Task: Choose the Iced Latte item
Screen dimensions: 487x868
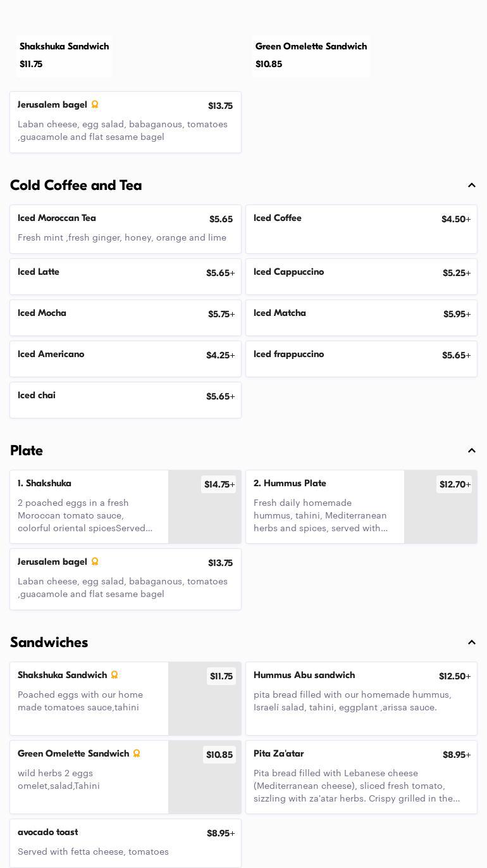Action: tap(125, 276)
